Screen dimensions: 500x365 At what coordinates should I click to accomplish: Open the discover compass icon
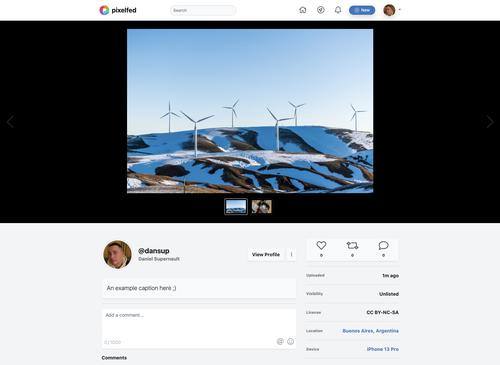321,10
